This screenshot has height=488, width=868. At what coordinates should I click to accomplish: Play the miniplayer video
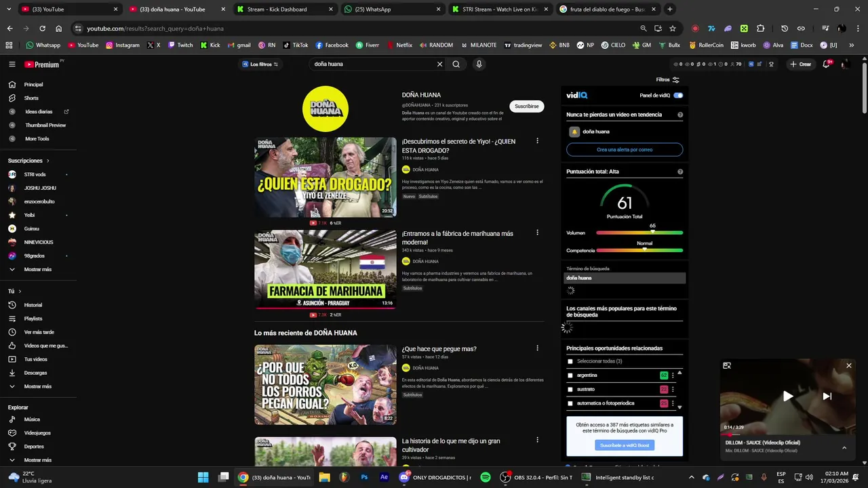pyautogui.click(x=788, y=396)
